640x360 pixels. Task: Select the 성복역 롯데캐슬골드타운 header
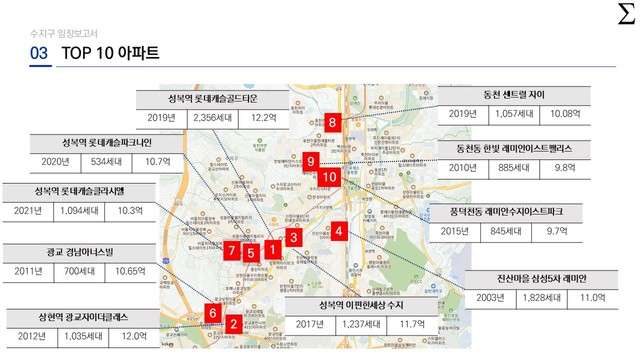pos(213,100)
